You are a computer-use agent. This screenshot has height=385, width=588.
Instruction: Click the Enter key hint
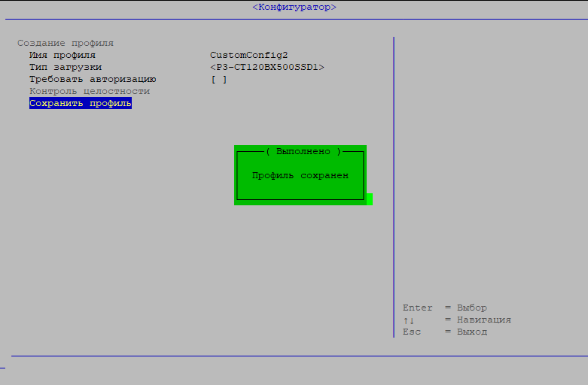click(418, 308)
